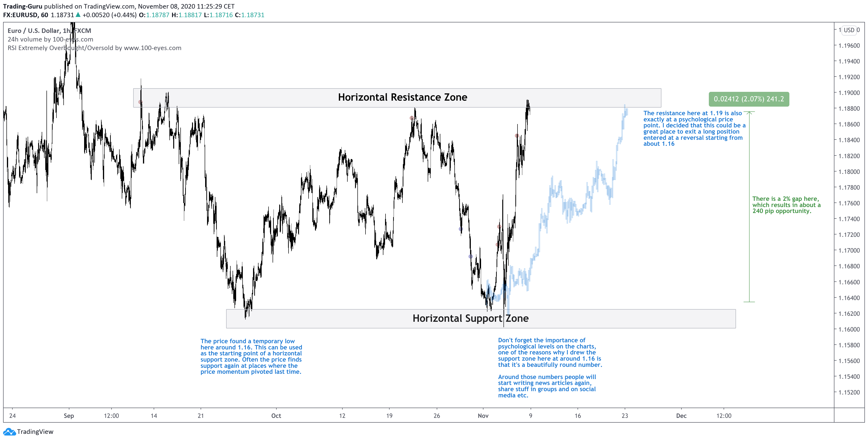This screenshot has height=441, width=868.
Task: Click the note 'Around those numbers people will start writing'
Action: click(547, 386)
